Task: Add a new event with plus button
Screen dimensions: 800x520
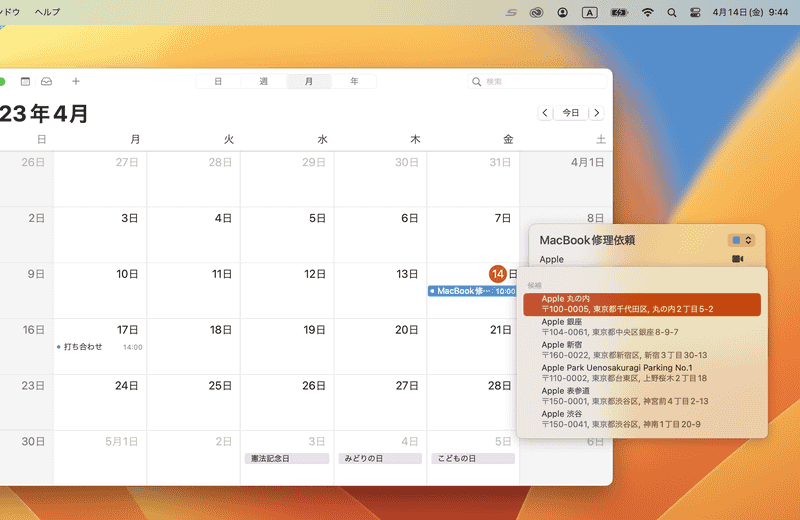Action: coord(76,81)
